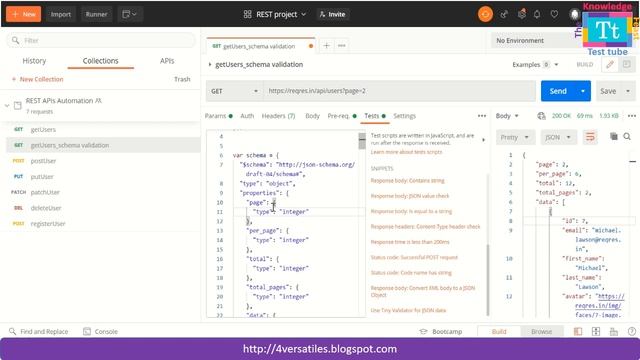Open the Headers (7) tab

(278, 116)
